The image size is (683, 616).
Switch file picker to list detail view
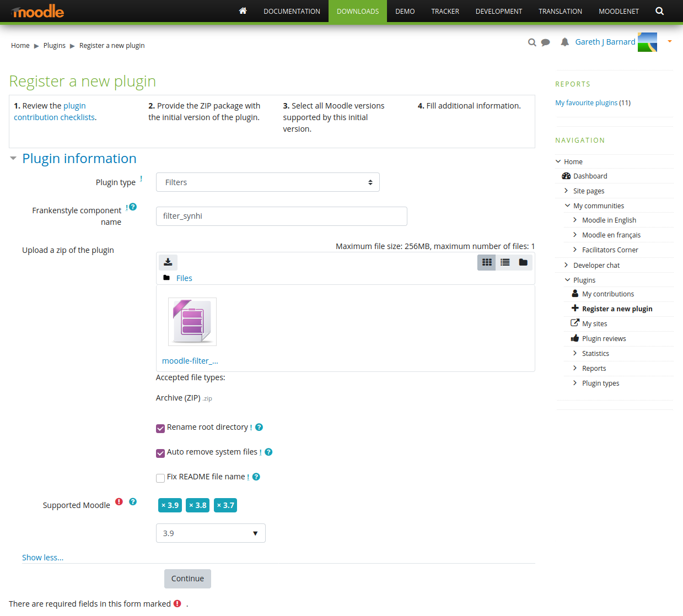tap(505, 262)
